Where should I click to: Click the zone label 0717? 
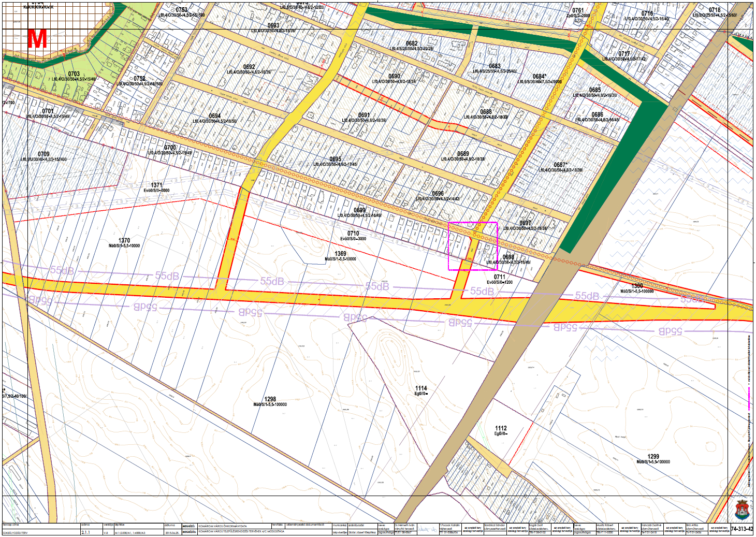624,54
